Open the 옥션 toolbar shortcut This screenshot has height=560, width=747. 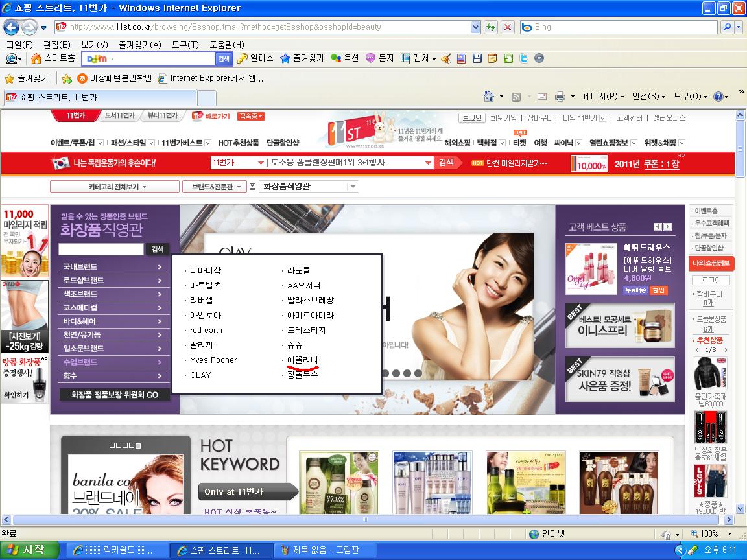(x=344, y=58)
